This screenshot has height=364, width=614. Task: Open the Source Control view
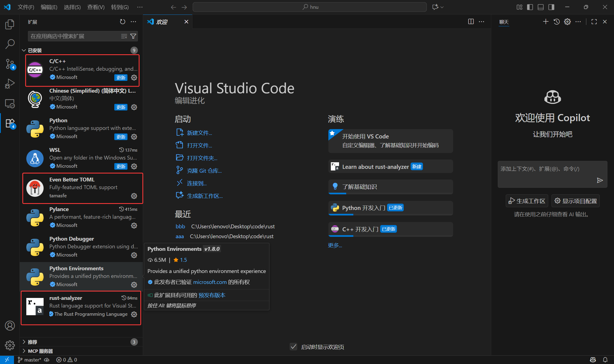[x=10, y=64]
